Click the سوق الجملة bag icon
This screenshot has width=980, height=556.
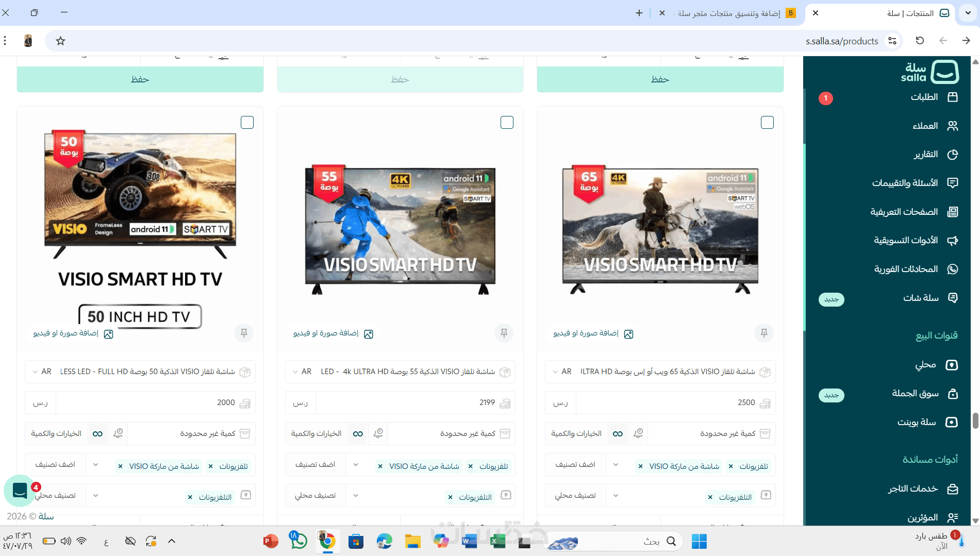tap(953, 394)
